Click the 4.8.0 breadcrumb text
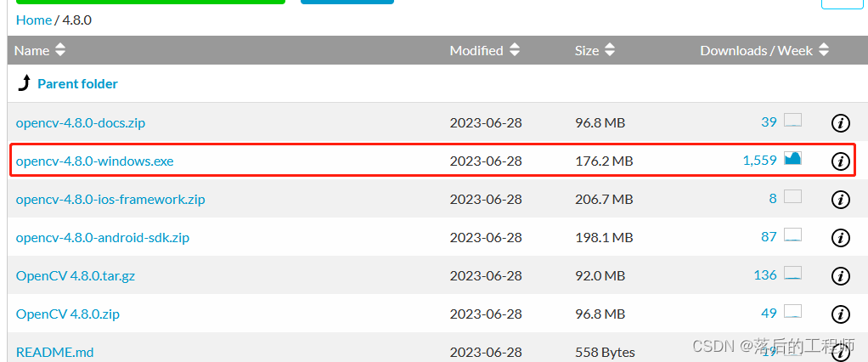This screenshot has width=868, height=362. click(77, 20)
